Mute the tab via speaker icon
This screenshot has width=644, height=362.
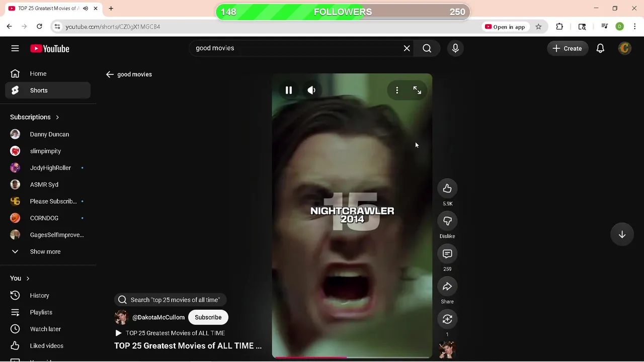86,9
